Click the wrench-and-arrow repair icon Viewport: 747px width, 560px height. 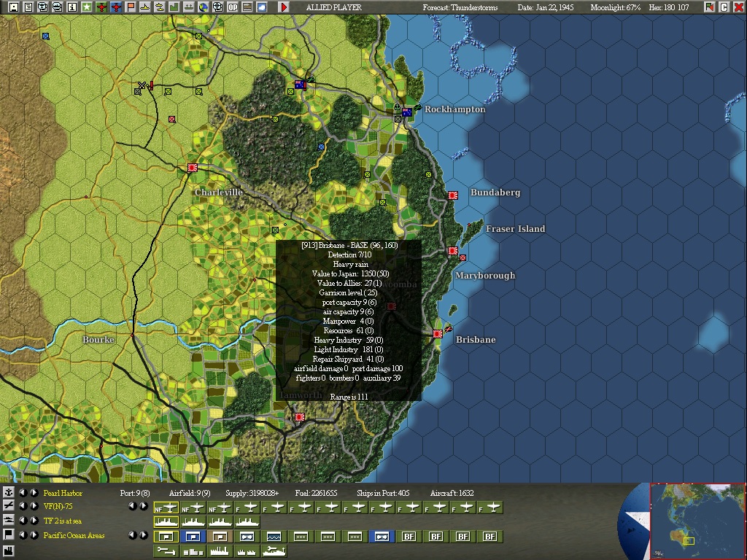[x=166, y=551]
